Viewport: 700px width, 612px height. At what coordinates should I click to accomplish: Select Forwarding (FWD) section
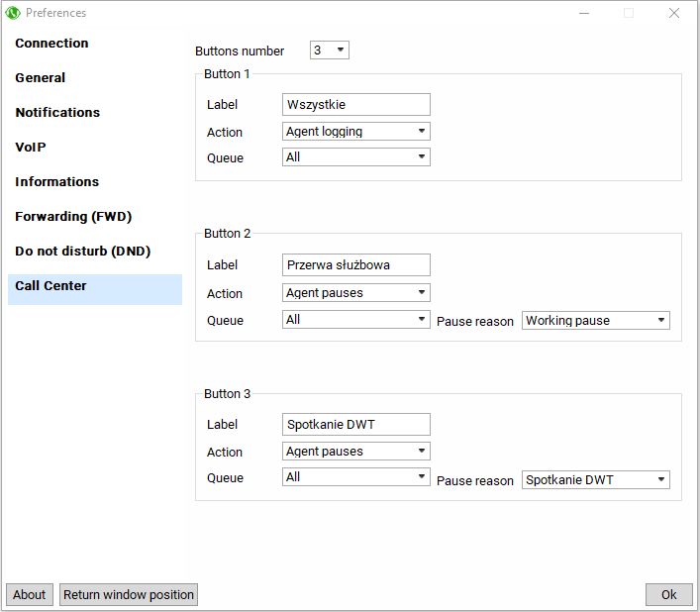click(73, 217)
